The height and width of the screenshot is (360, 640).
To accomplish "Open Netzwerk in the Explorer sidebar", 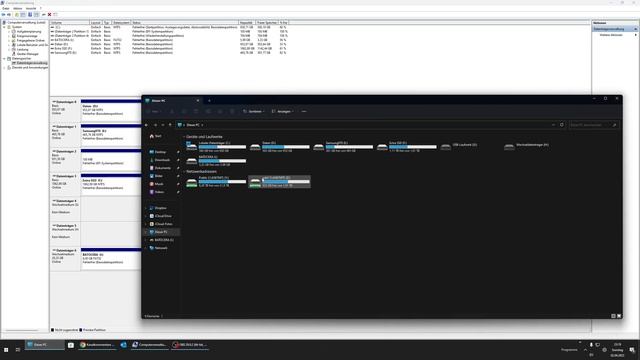I will [158, 248].
